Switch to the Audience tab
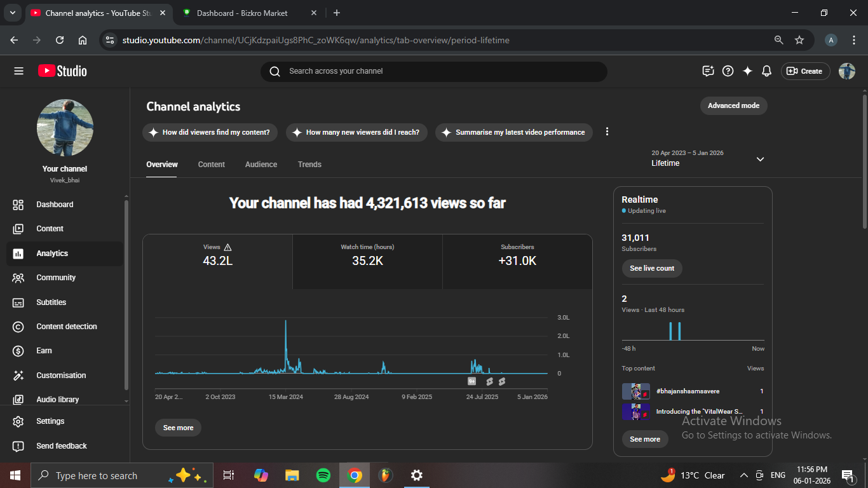This screenshot has width=868, height=488. tap(261, 165)
